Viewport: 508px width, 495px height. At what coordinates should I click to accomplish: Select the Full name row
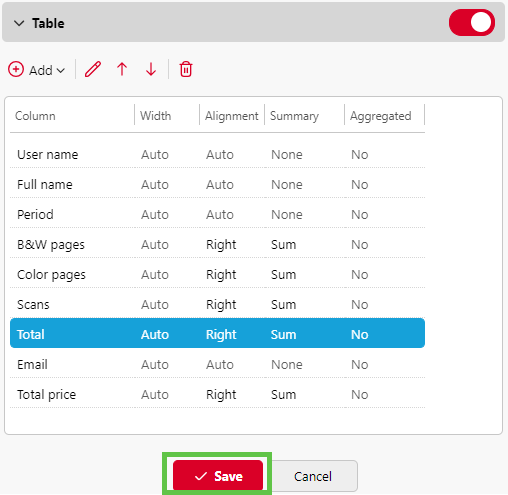coord(217,185)
